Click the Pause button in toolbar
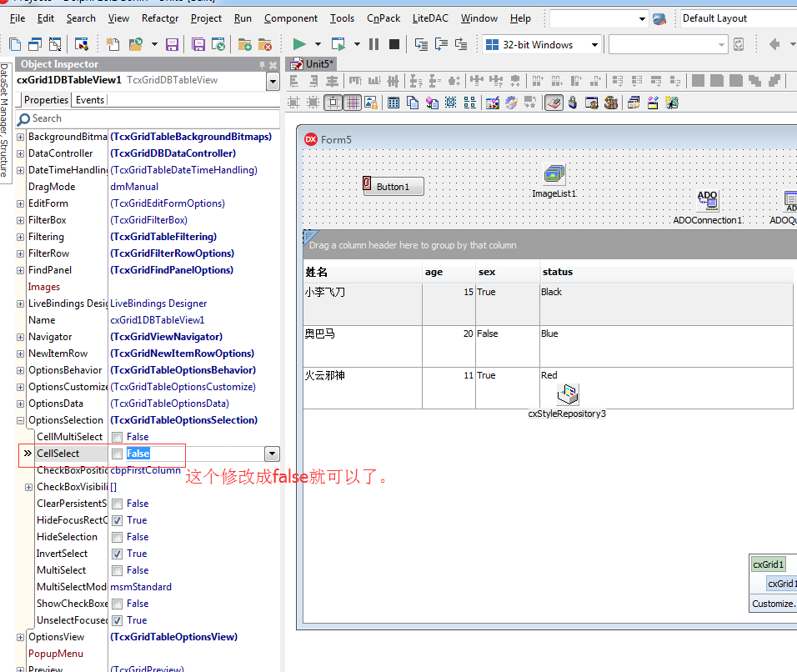The width and height of the screenshot is (797, 672). (374, 44)
